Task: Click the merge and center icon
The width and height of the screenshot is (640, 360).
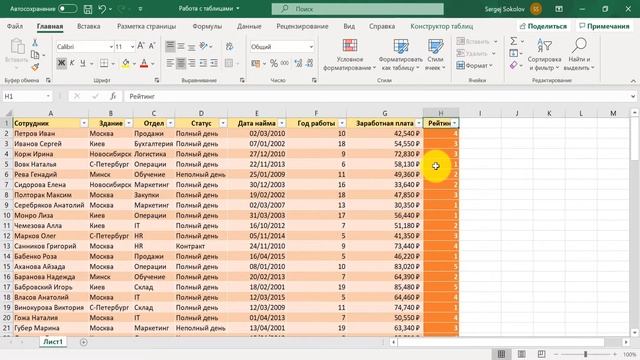Action: click(x=229, y=63)
